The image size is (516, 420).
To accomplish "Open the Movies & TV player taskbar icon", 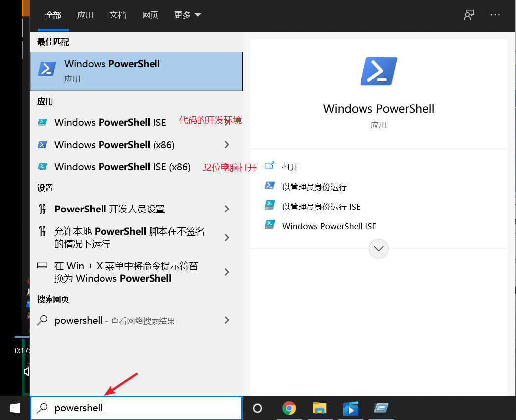I will 351,408.
